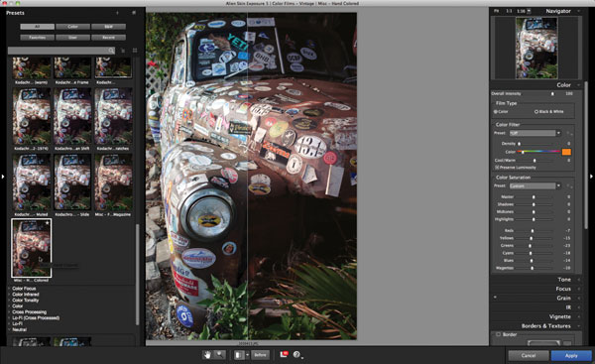Open the Help question mark icon
Viewport: 595px width, 364px height.
(297, 355)
